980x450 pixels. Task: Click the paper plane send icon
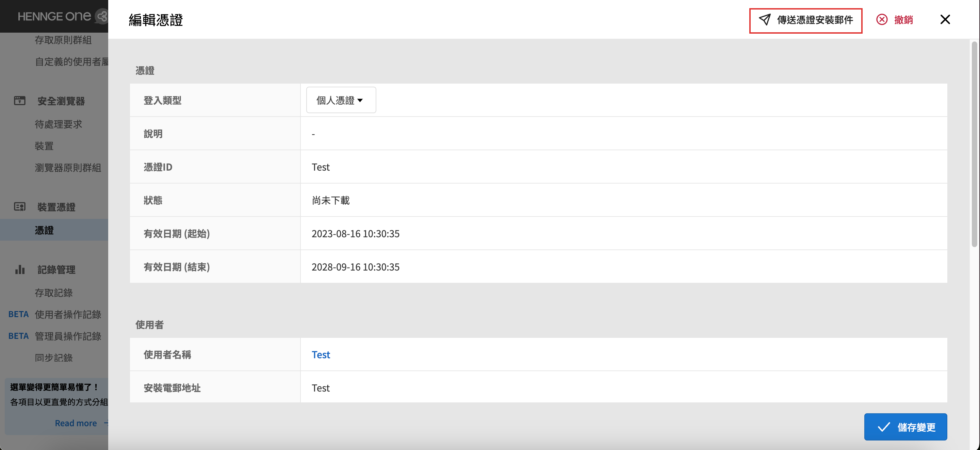click(x=765, y=20)
